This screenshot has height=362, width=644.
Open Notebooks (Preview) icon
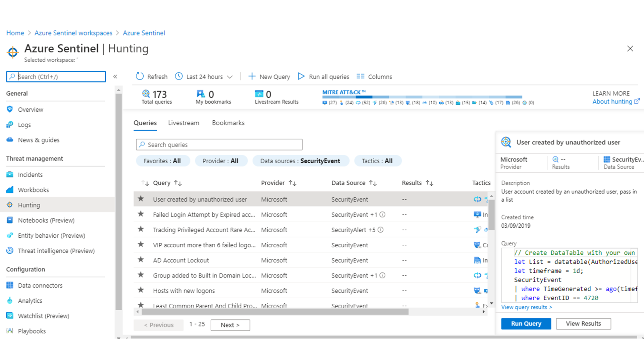coord(10,220)
